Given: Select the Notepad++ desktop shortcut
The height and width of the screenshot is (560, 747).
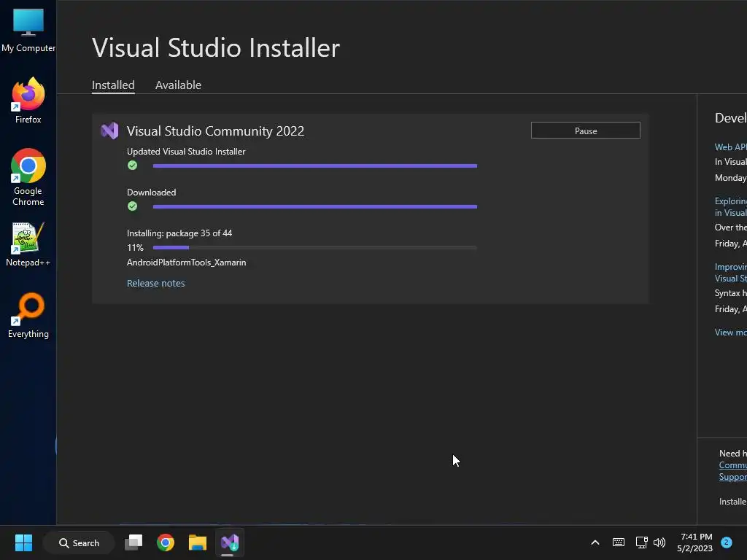Looking at the screenshot, I should click(x=28, y=244).
